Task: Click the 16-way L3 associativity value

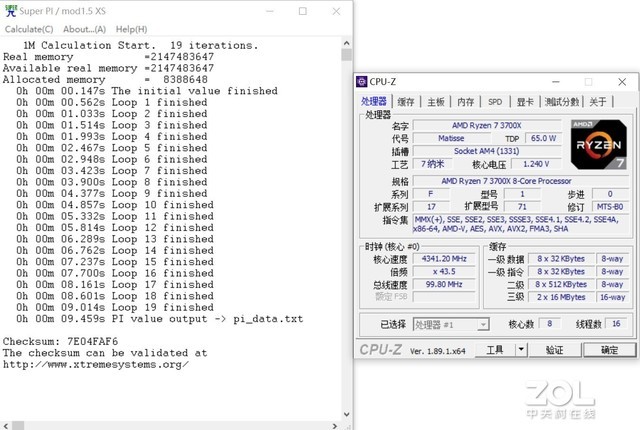Action: (613, 297)
